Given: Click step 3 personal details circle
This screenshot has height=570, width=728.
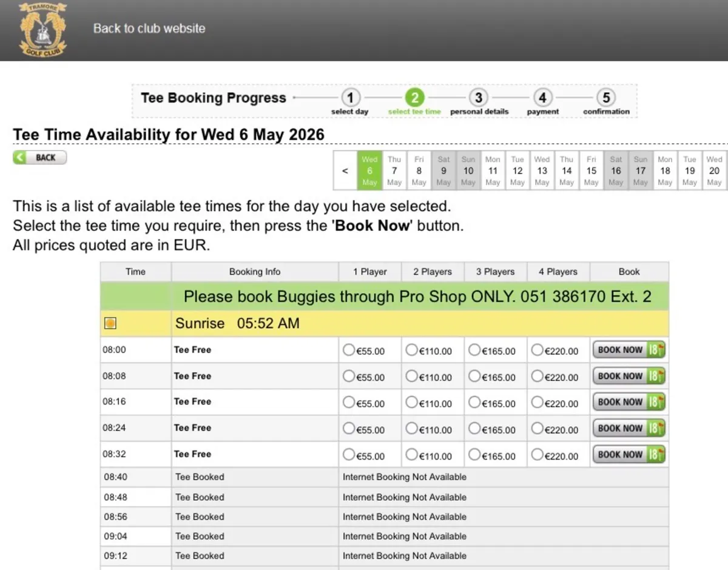Looking at the screenshot, I should coord(479,98).
